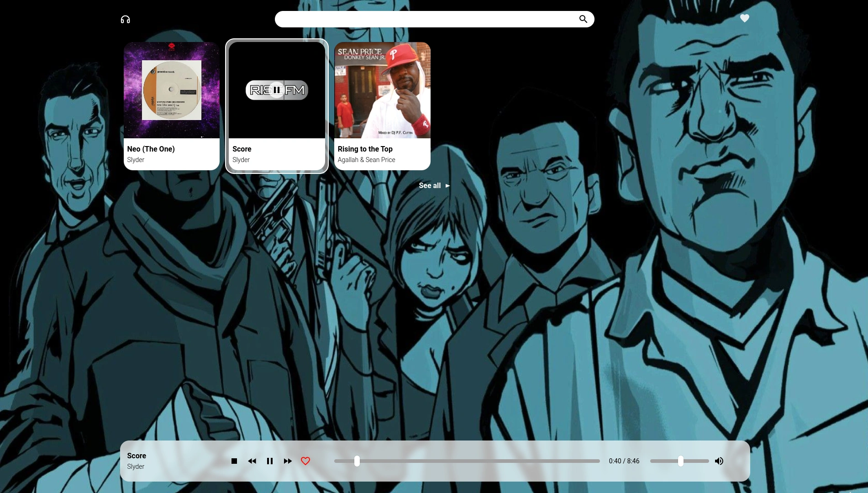Skip to the next track with fast-forward
868x493 pixels.
click(288, 461)
